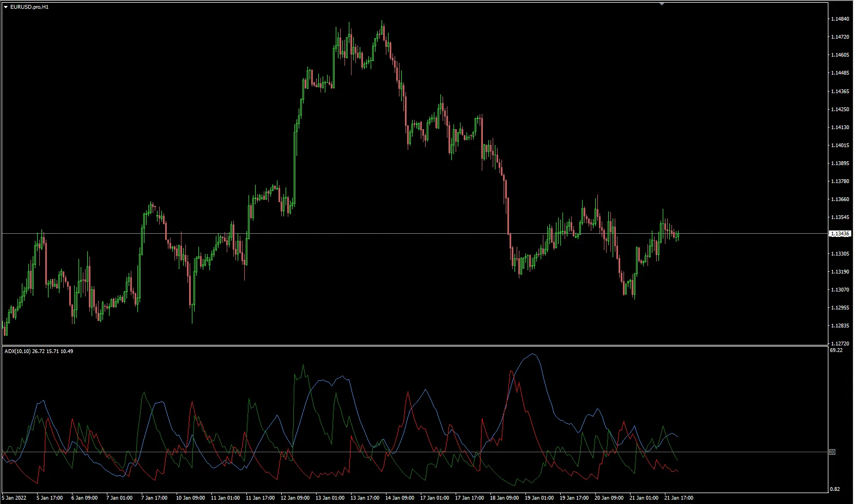The image size is (854, 504).
Task: Expand the EURUSD.pro,H1 chart title dropdown arrow
Action: point(5,8)
